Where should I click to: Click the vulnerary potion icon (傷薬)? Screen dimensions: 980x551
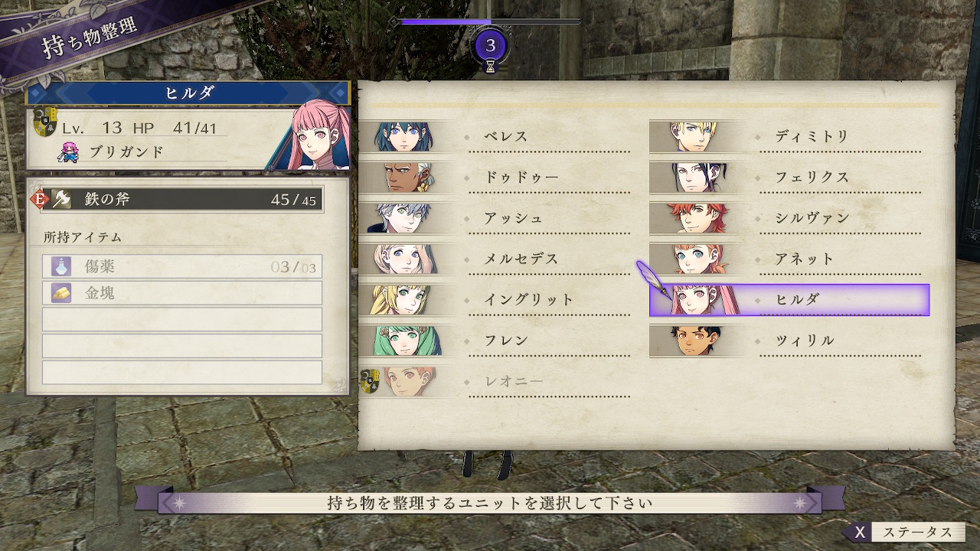(x=61, y=266)
